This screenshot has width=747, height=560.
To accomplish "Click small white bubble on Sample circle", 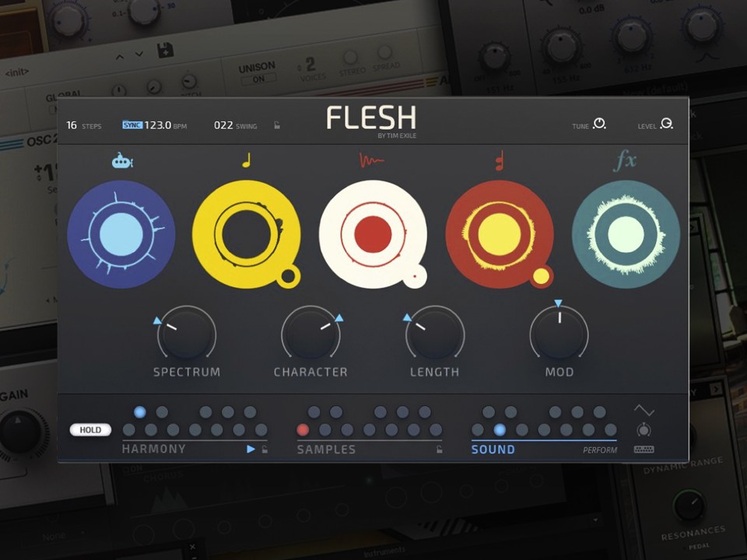I will click(x=415, y=277).
